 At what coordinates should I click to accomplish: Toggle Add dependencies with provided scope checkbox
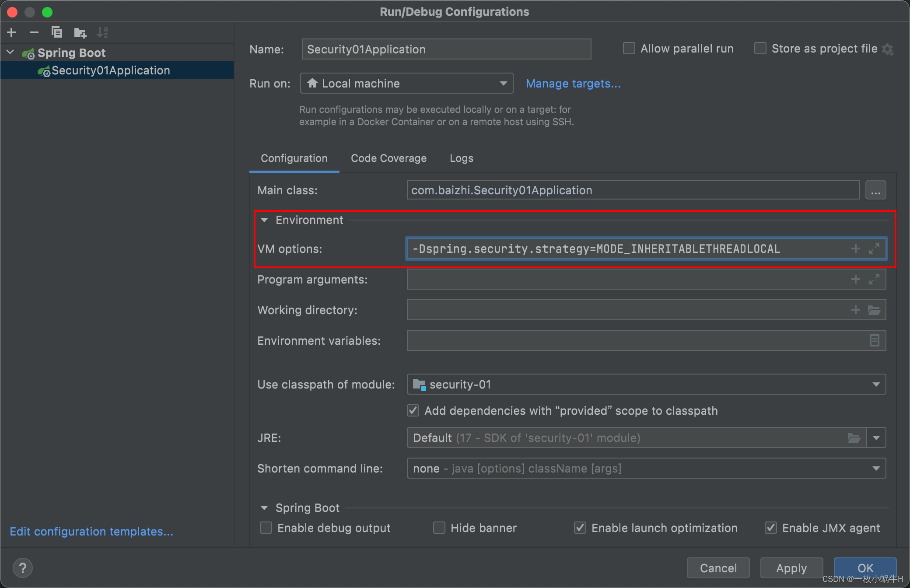(x=414, y=410)
